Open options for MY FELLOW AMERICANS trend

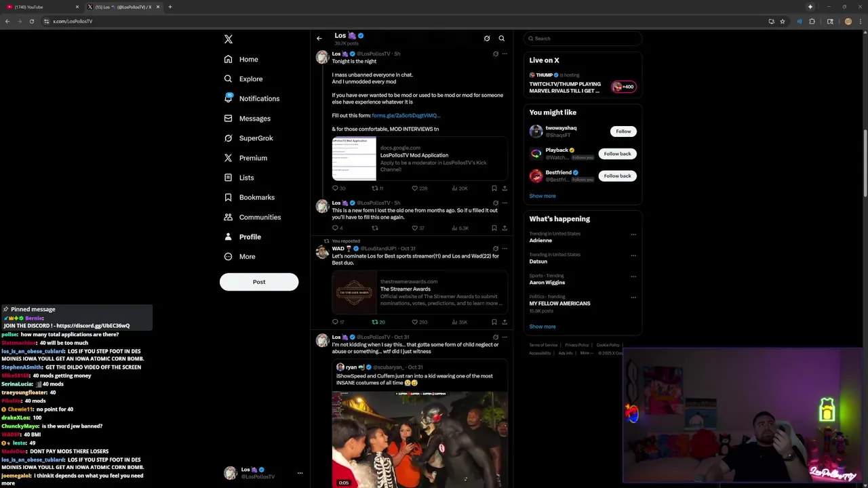click(x=633, y=298)
